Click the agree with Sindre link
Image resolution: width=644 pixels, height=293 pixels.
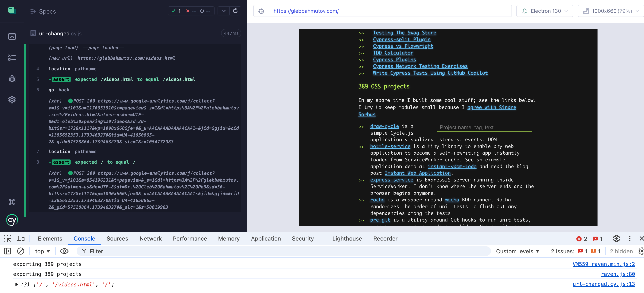click(x=492, y=107)
